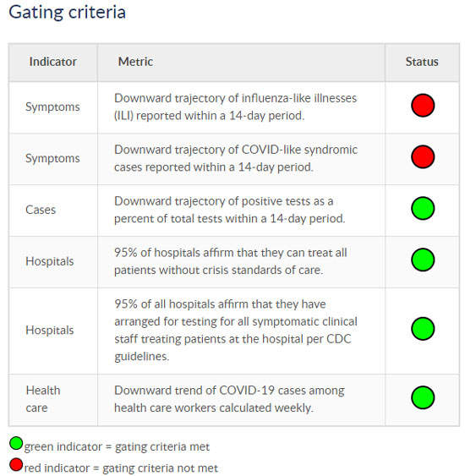Click the Gating criteria heading
The image size is (465, 476).
pyautogui.click(x=67, y=12)
